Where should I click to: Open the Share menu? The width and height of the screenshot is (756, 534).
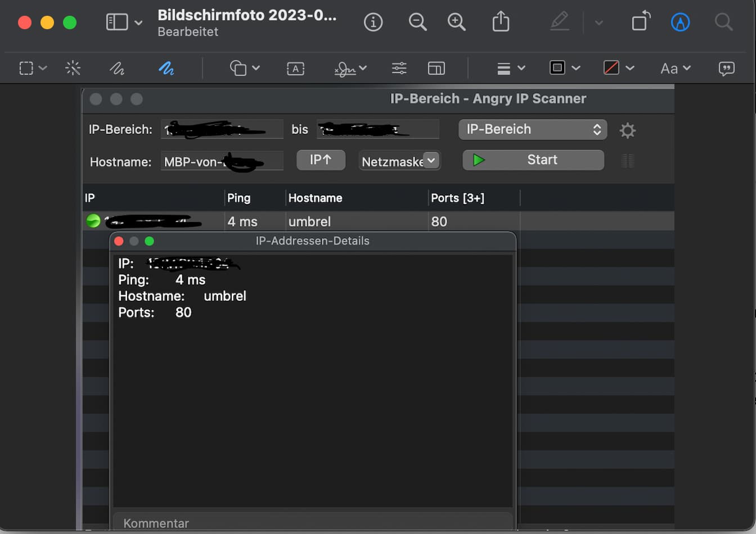click(x=501, y=22)
